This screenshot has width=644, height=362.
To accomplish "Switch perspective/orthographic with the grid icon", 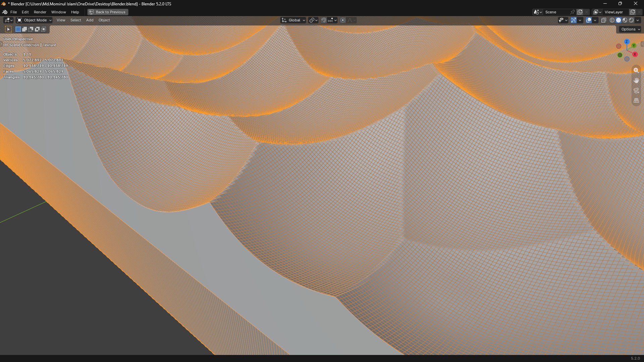I will (636, 101).
